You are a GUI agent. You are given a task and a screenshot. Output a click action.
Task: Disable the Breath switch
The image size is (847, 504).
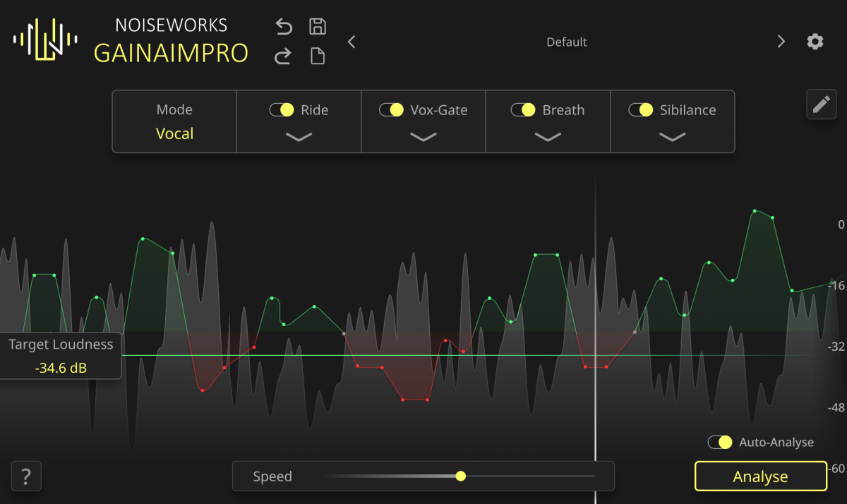(523, 110)
